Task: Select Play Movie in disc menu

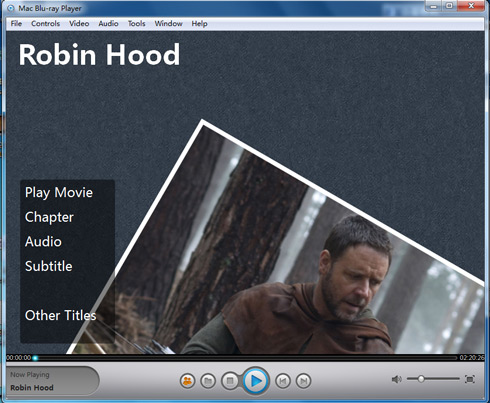Action: [x=59, y=193]
